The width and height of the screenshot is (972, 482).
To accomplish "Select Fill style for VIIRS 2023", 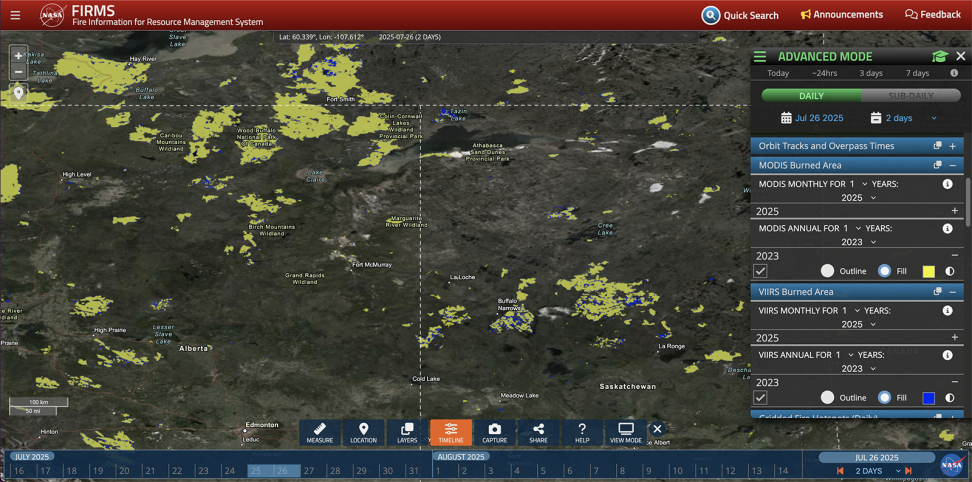I will pyautogui.click(x=885, y=398).
